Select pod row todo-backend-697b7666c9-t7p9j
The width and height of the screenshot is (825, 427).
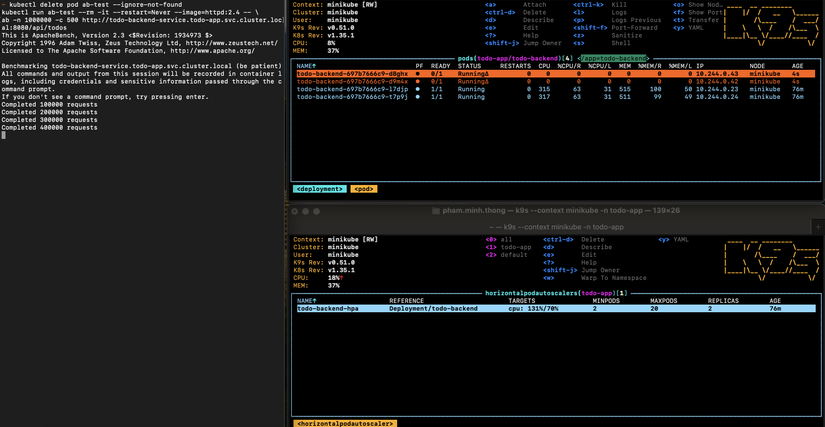click(556, 97)
